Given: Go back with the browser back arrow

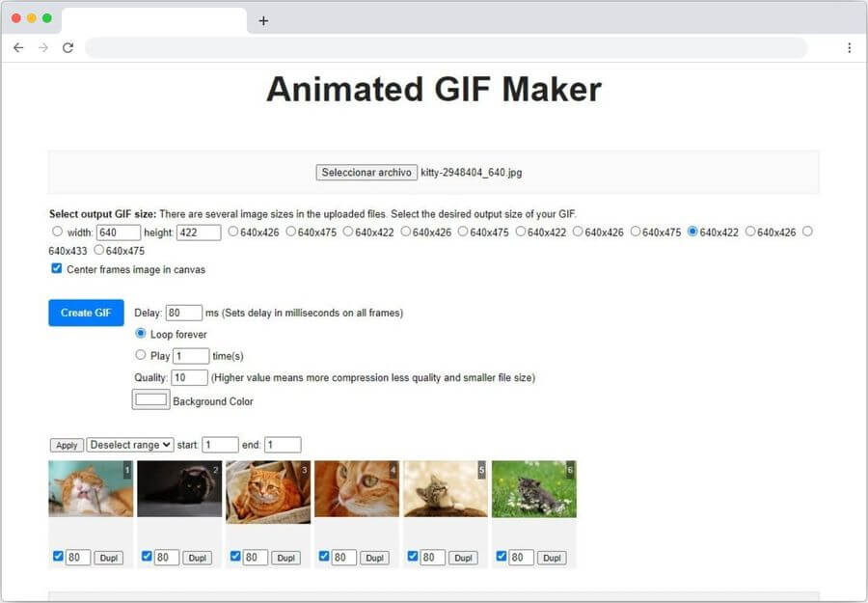Looking at the screenshot, I should point(18,47).
